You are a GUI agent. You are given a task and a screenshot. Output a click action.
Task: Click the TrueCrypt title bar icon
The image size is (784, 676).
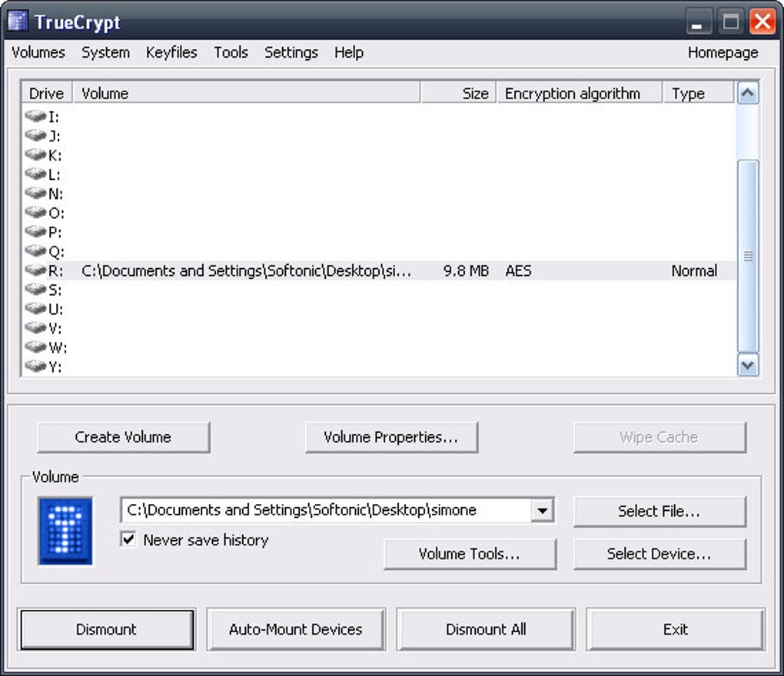click(18, 22)
